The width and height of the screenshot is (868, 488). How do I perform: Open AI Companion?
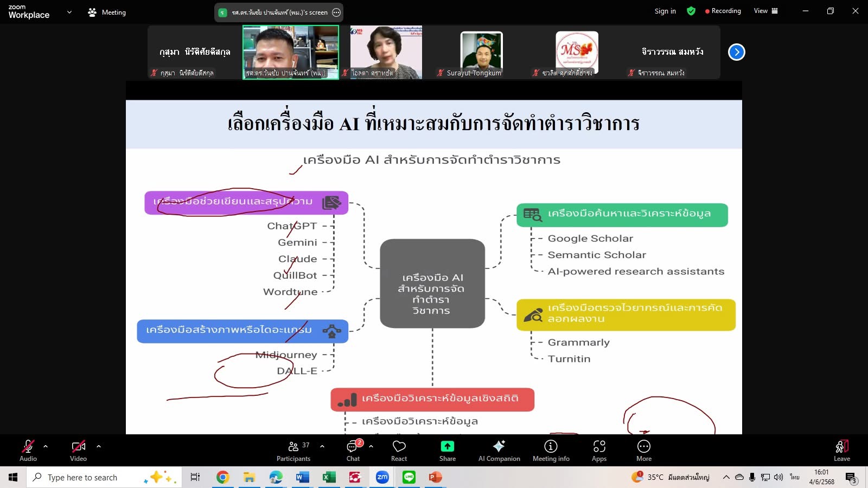tap(499, 450)
